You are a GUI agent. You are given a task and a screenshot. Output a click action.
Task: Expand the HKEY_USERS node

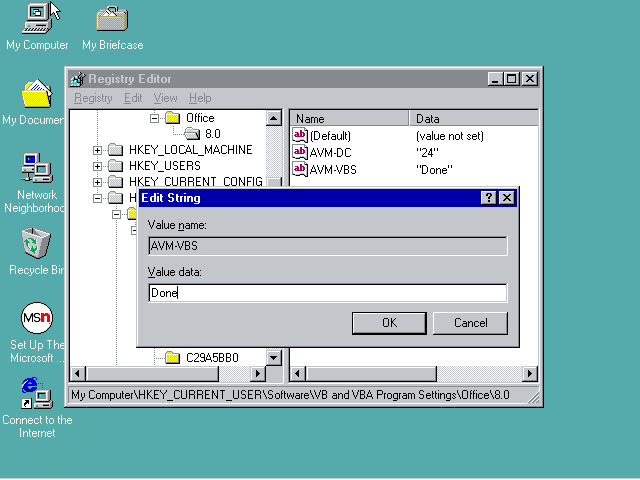[97, 166]
